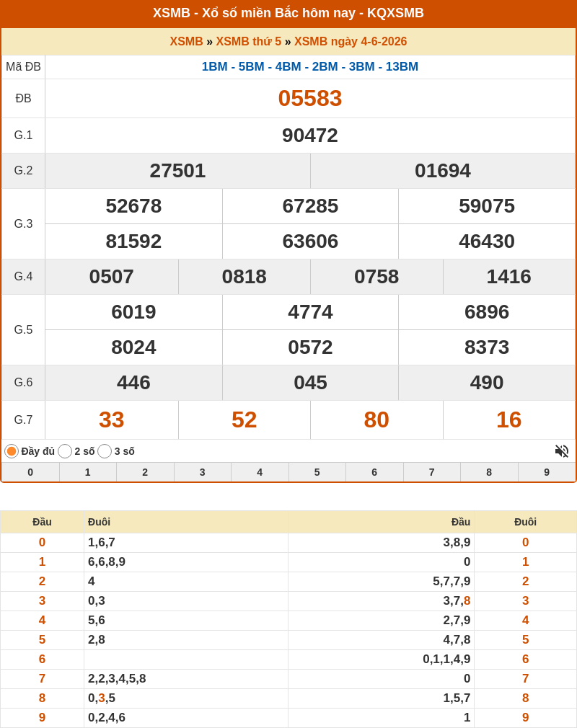Viewport: 577px width, 728px height.
Task: Click the G.7 number 80
Action: [x=376, y=420]
